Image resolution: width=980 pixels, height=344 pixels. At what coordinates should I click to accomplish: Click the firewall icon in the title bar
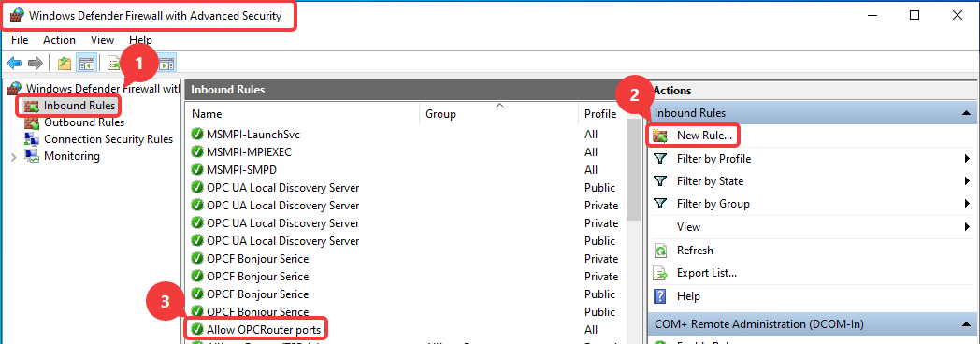click(x=16, y=16)
